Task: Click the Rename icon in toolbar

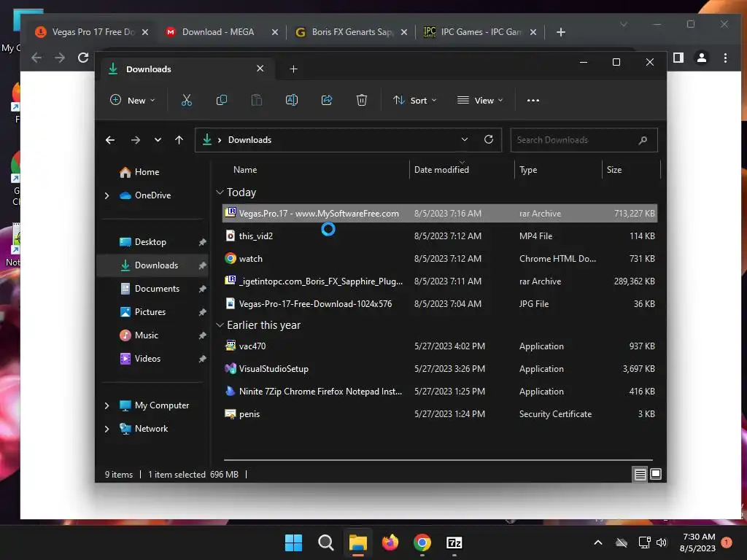Action: point(292,100)
